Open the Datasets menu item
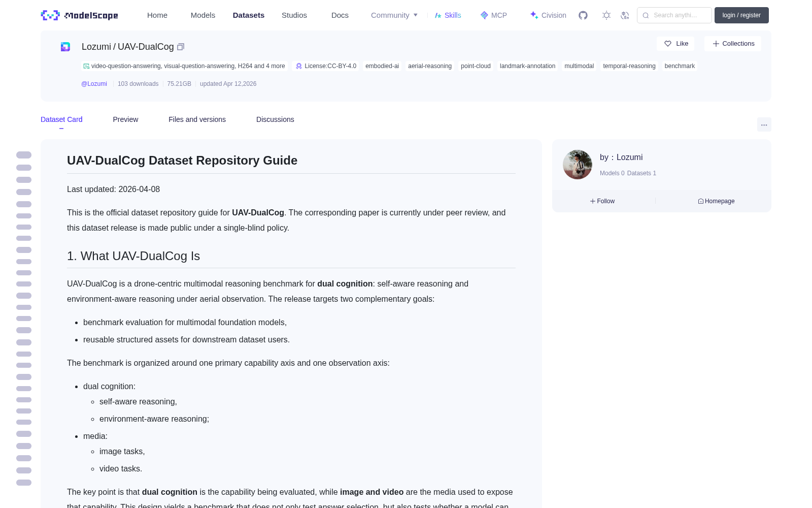 249,15
